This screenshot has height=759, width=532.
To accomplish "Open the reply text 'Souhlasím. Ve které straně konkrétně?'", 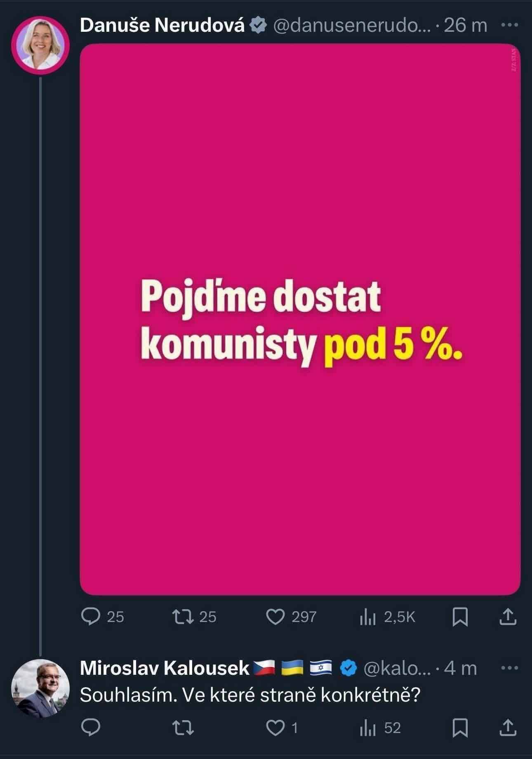I will click(250, 695).
